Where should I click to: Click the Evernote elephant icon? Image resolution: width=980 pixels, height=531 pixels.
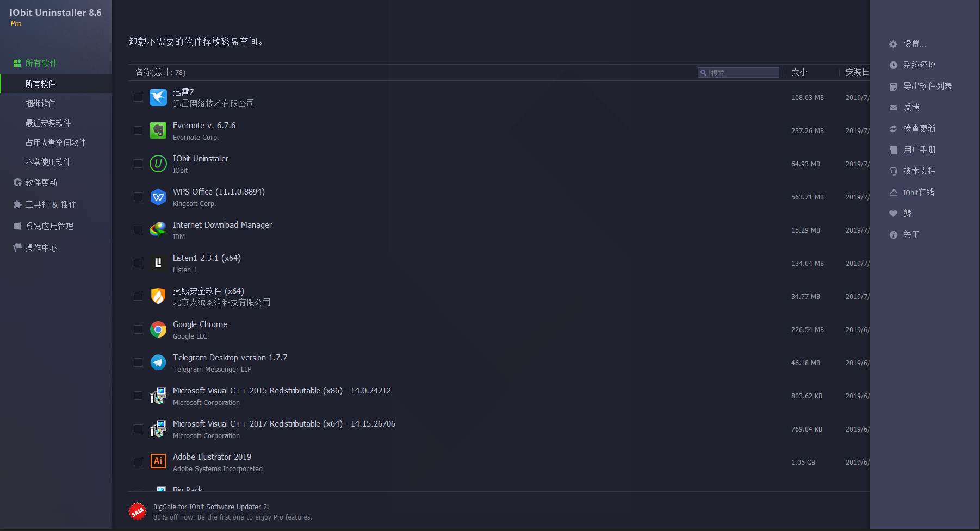[158, 130]
